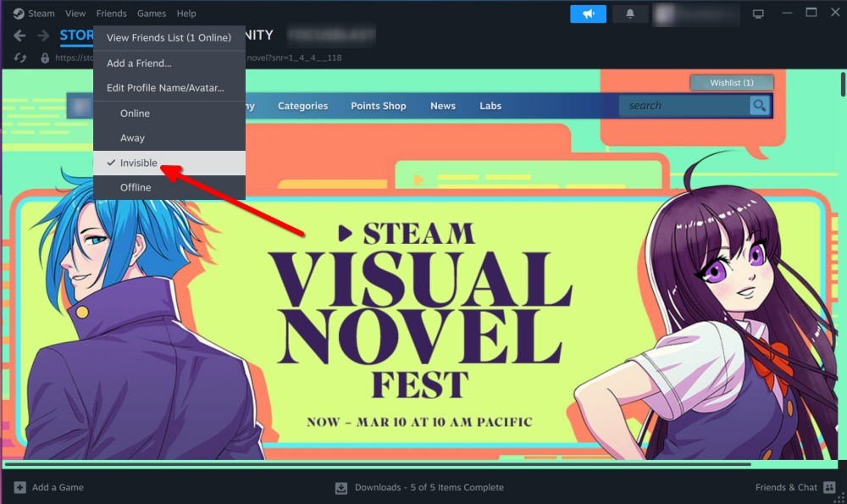Open the Steam Visual Novel Fest banner
Image resolution: width=847 pixels, height=504 pixels.
click(420, 323)
